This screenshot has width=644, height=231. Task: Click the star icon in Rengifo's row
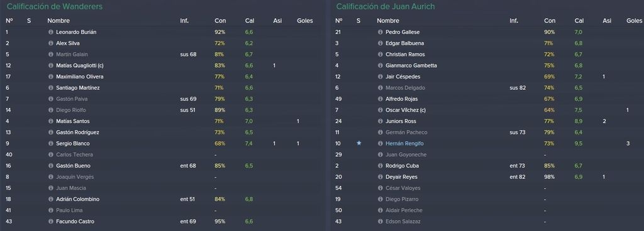359,143
